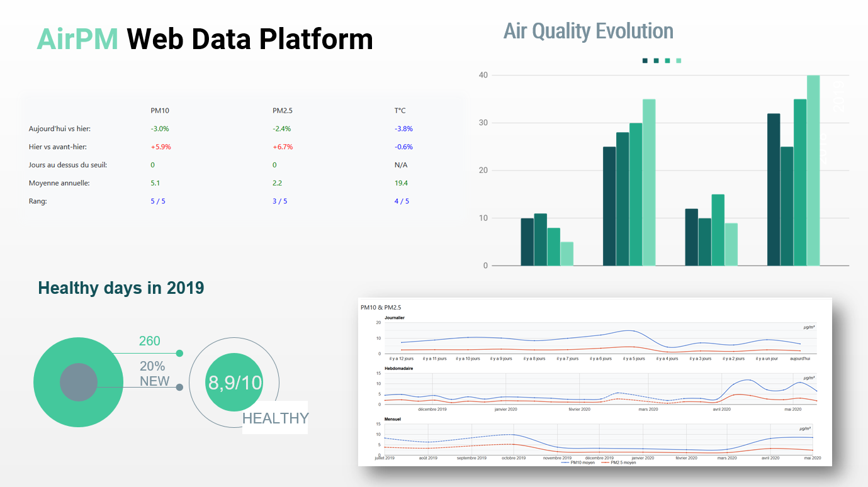Click the "T°C" column header
This screenshot has width=868, height=487.
pos(400,111)
